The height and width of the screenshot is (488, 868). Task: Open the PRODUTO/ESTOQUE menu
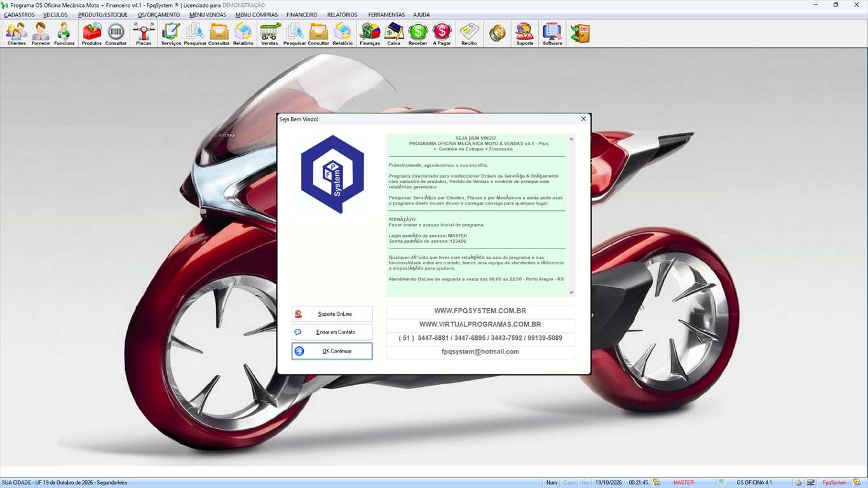103,15
